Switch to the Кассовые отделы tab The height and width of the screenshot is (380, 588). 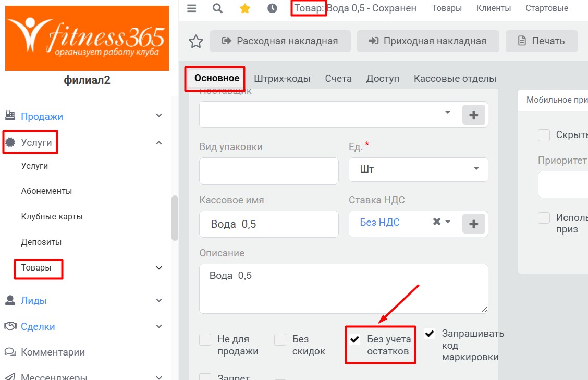pos(455,78)
